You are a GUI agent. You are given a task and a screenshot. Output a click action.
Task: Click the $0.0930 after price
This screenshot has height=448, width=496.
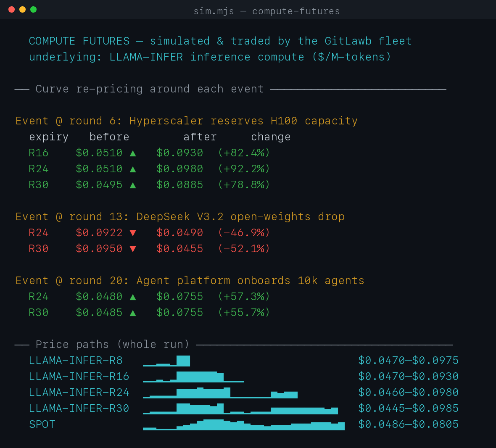(x=179, y=153)
